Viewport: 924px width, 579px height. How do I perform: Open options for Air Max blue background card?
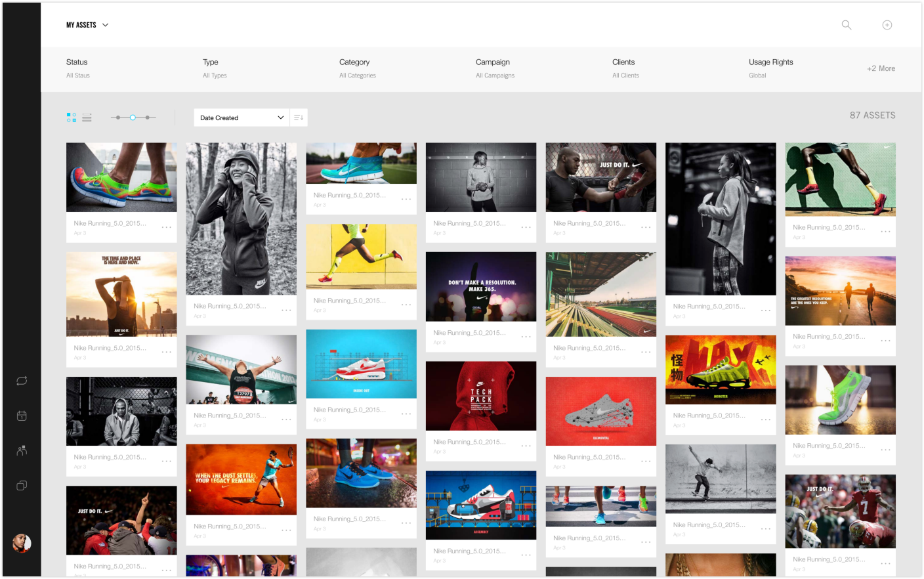point(406,414)
